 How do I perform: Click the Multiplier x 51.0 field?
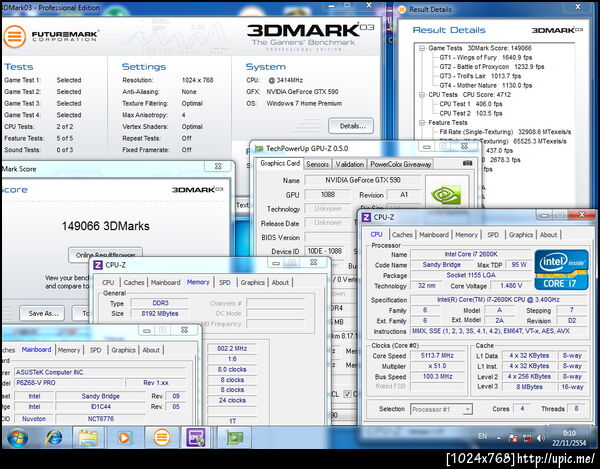point(438,366)
